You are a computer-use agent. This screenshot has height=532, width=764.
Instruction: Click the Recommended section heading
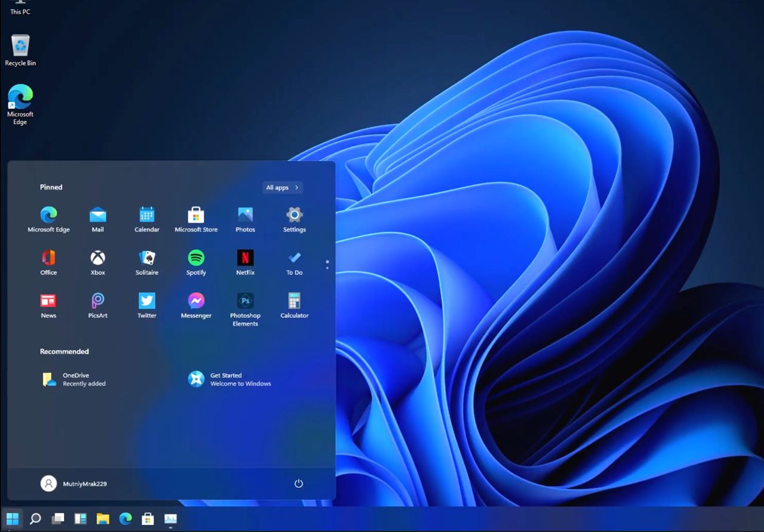(x=64, y=351)
